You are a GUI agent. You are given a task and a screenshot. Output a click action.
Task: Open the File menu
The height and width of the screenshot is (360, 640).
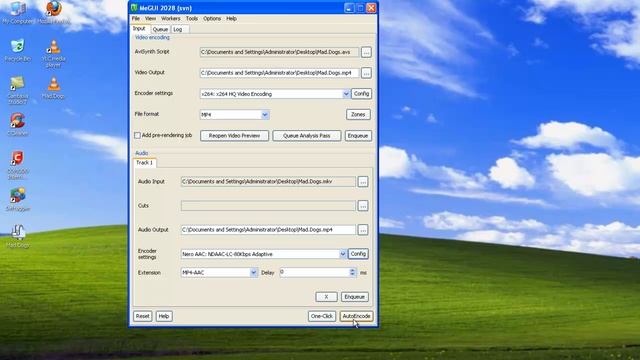pos(136,19)
